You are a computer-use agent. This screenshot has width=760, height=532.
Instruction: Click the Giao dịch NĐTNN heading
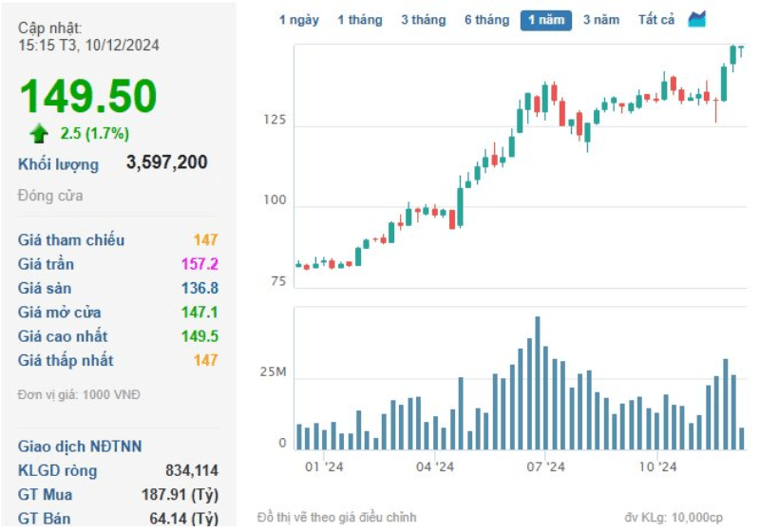pyautogui.click(x=80, y=446)
